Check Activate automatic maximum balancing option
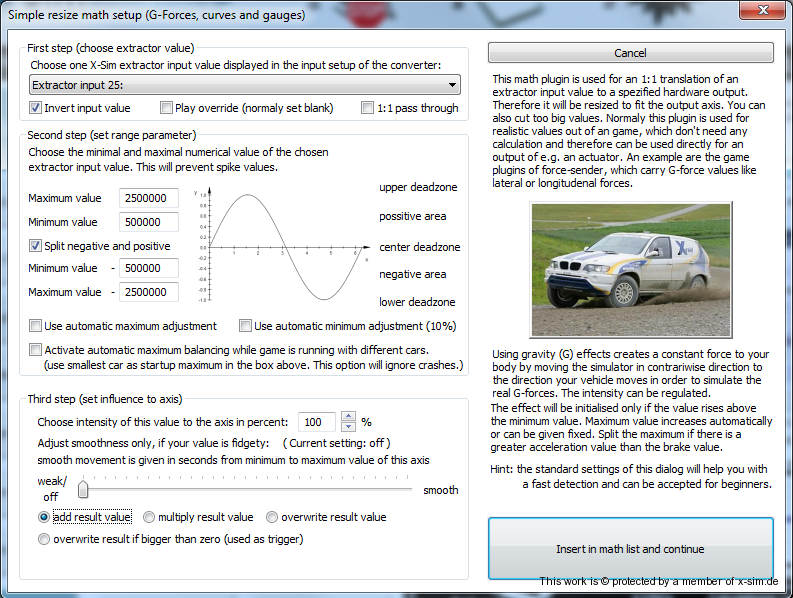Viewport: 793px width, 598px height. point(36,350)
